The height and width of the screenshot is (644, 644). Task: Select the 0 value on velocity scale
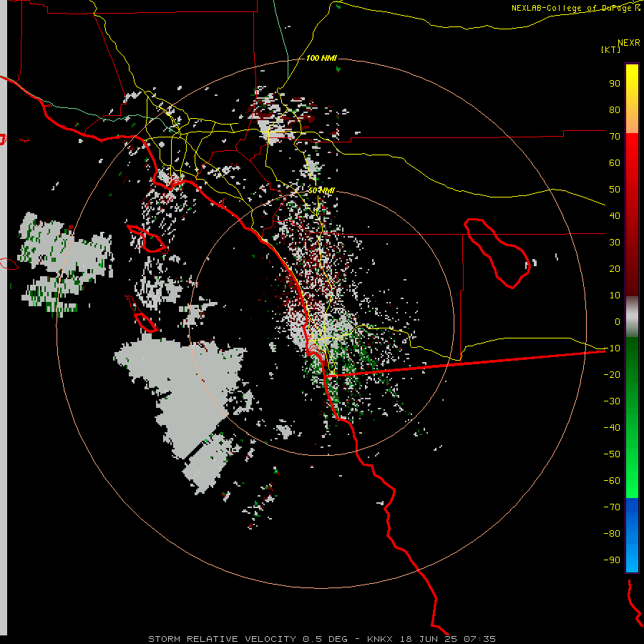pos(618,321)
